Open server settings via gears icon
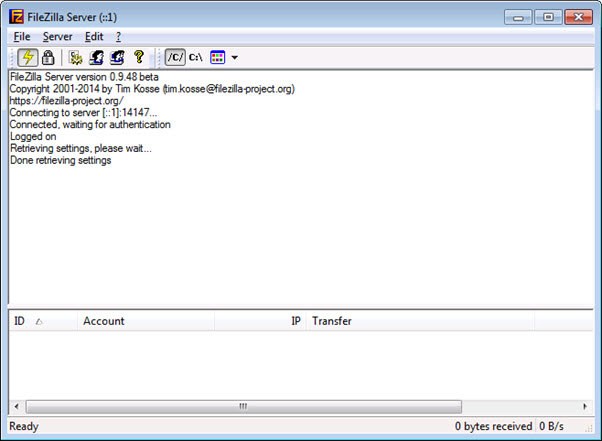This screenshot has width=602, height=441. (x=76, y=58)
